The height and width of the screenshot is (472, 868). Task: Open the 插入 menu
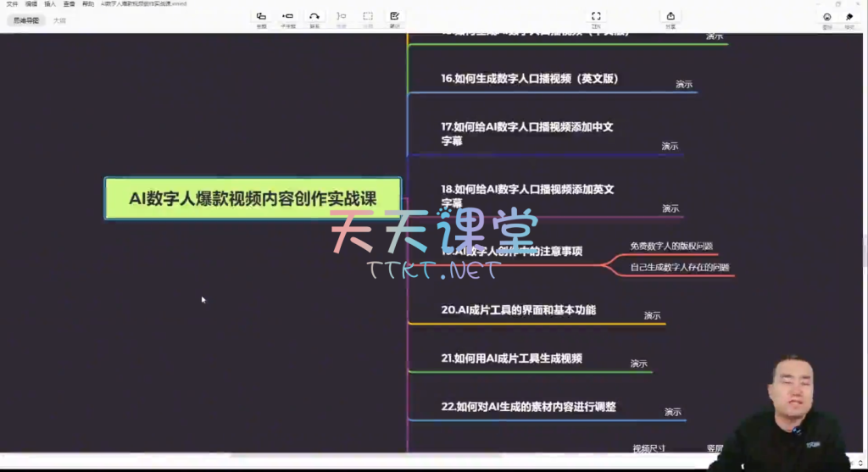[x=50, y=4]
